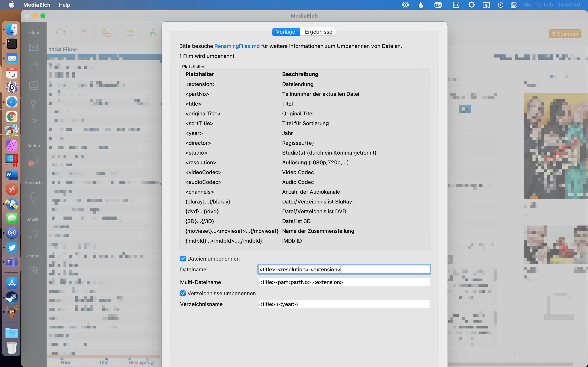588x367 pixels.
Task: Open the TV shows screen sidebar icon
Action: pos(33,161)
